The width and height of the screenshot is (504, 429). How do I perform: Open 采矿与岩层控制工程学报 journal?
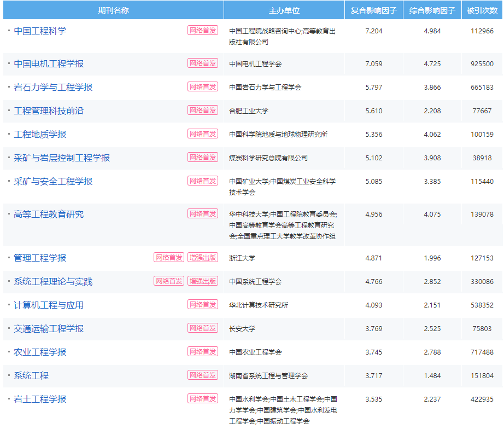(x=62, y=158)
